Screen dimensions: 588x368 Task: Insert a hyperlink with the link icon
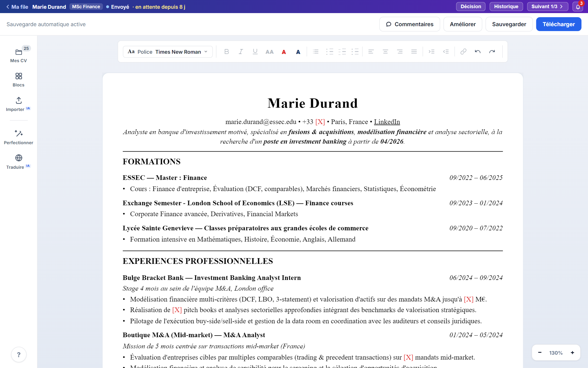(x=463, y=52)
